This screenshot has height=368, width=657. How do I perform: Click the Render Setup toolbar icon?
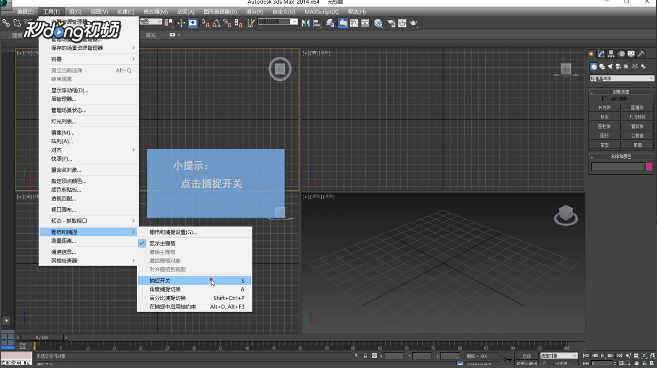[391, 23]
